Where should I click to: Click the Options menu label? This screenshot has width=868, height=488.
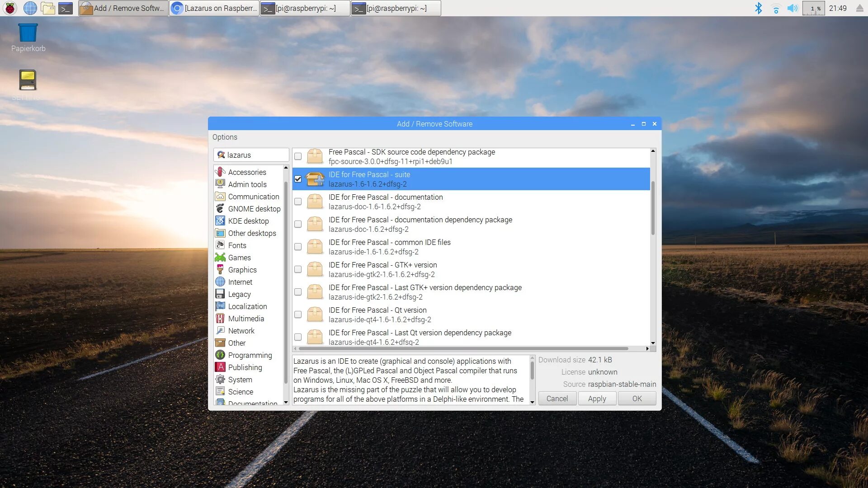224,137
